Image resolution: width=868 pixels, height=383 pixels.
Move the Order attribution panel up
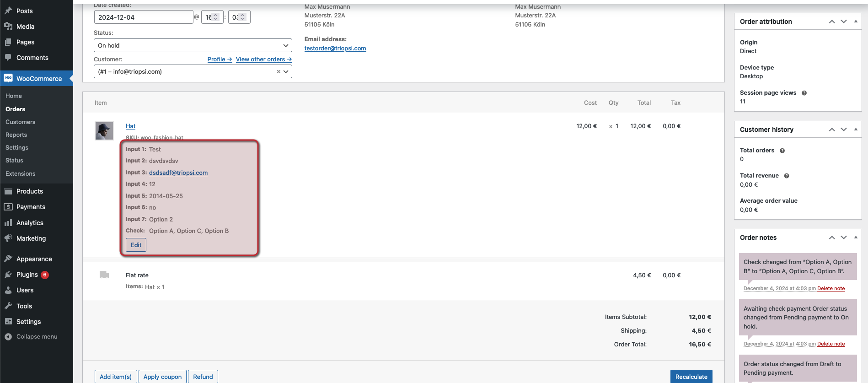(x=832, y=22)
